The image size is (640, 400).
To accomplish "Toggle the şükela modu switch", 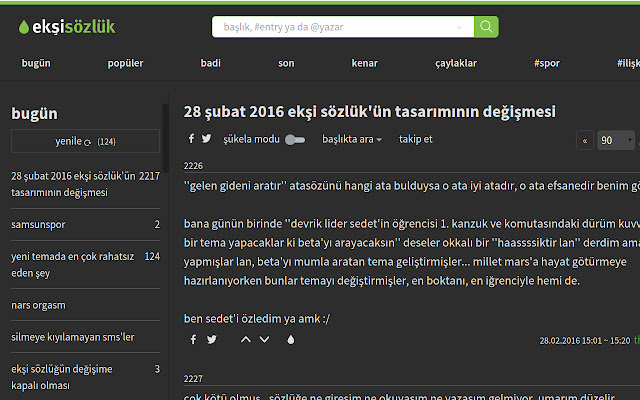I will coord(295,140).
